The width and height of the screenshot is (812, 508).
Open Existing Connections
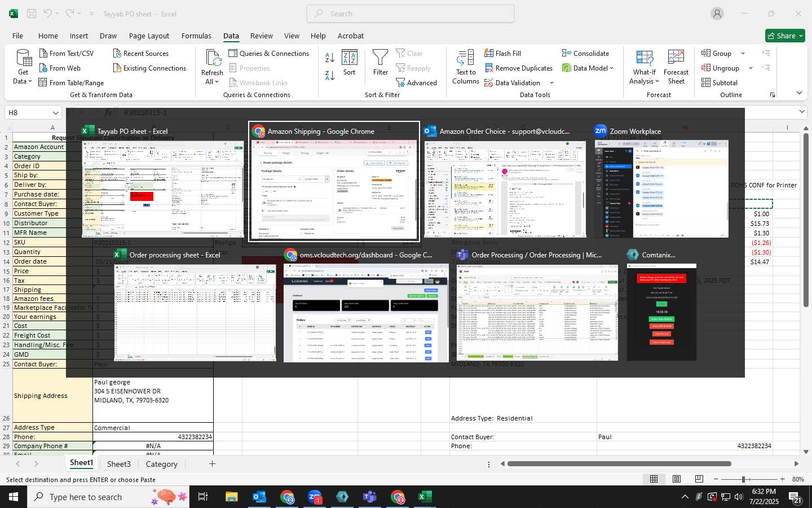tap(149, 68)
